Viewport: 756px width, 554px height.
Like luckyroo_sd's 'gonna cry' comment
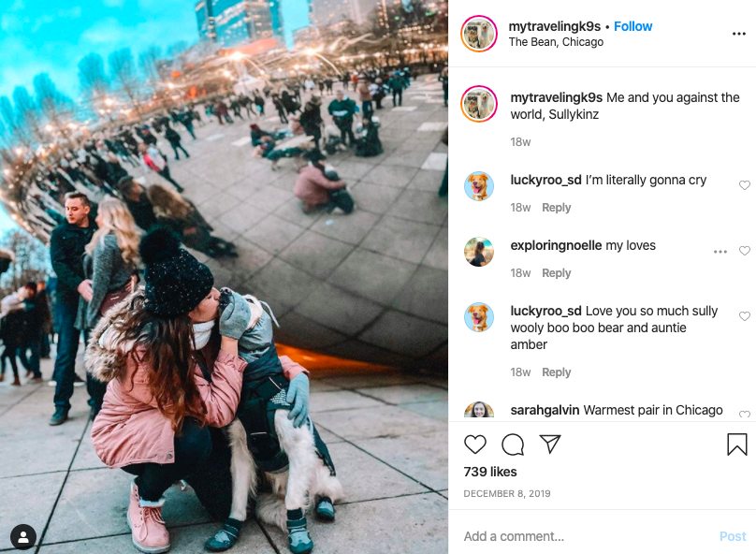tap(745, 185)
